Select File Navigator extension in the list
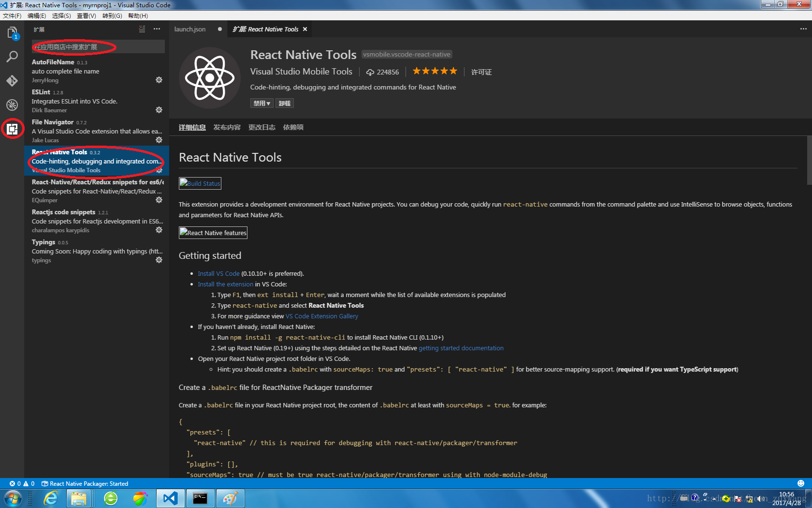 tap(97, 131)
